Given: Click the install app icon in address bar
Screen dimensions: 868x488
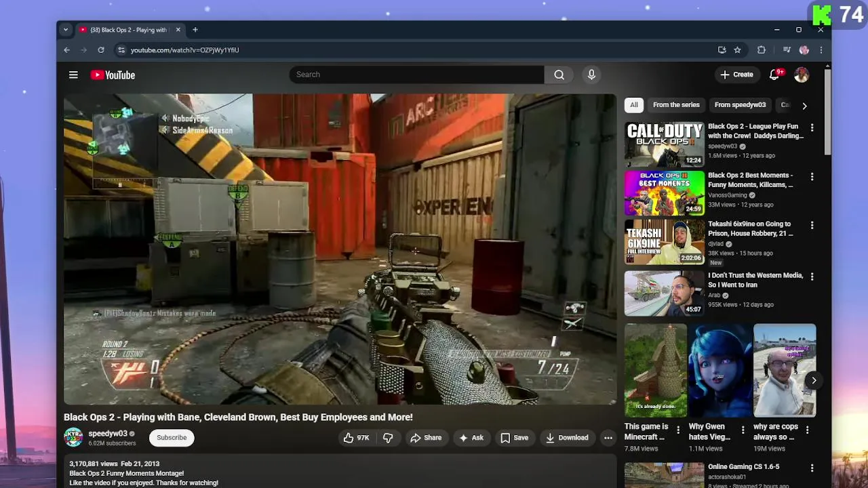Looking at the screenshot, I should 722,50.
